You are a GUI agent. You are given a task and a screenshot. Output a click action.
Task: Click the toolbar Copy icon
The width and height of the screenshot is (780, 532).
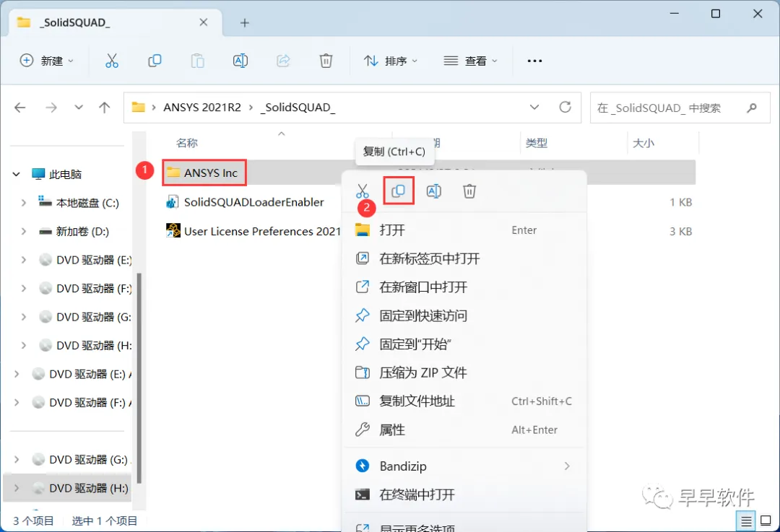tap(155, 61)
